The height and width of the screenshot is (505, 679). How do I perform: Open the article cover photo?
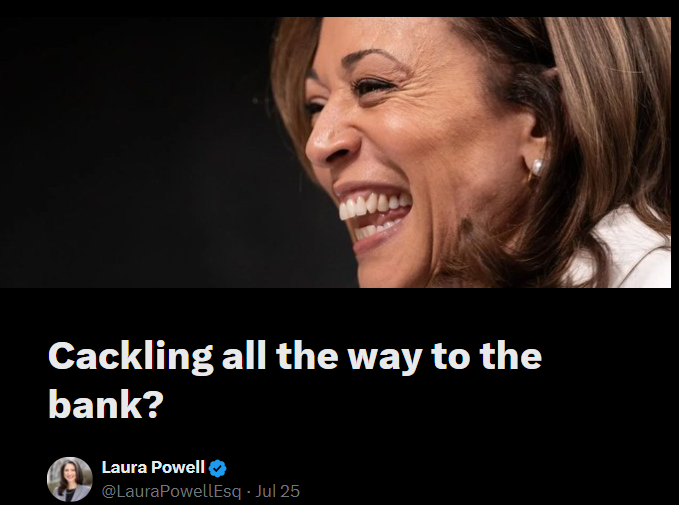pos(335,152)
